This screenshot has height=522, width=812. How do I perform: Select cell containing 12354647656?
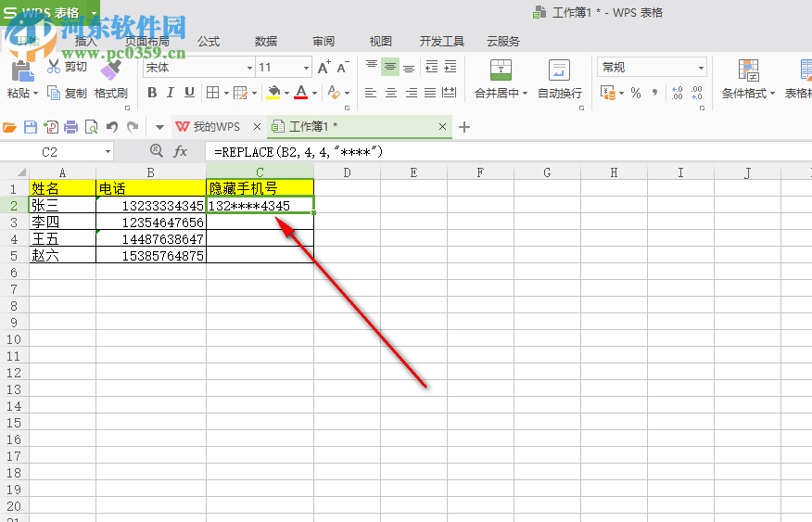coord(151,222)
